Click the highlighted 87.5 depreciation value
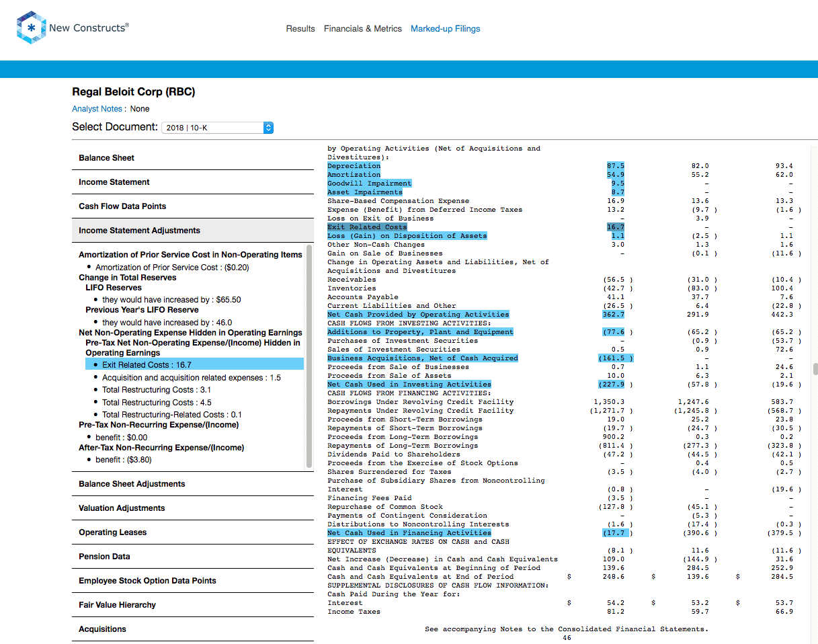Image resolution: width=818 pixels, height=644 pixels. pyautogui.click(x=616, y=166)
